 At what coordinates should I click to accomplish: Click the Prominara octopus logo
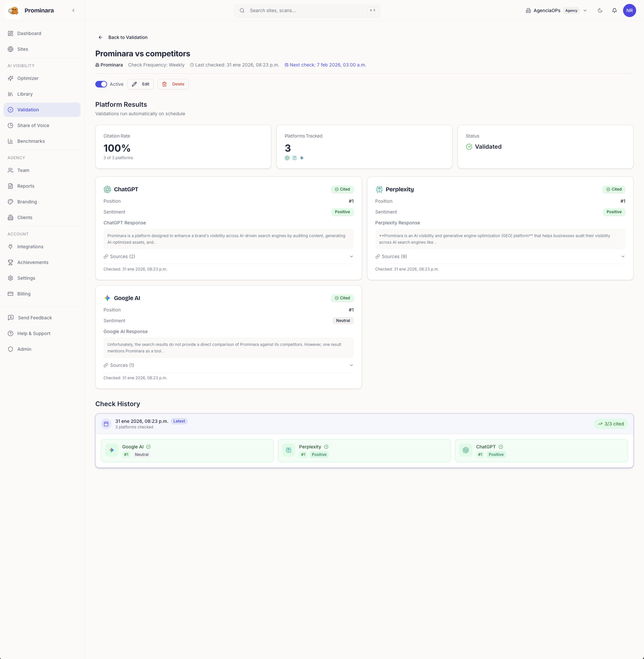[x=13, y=10]
